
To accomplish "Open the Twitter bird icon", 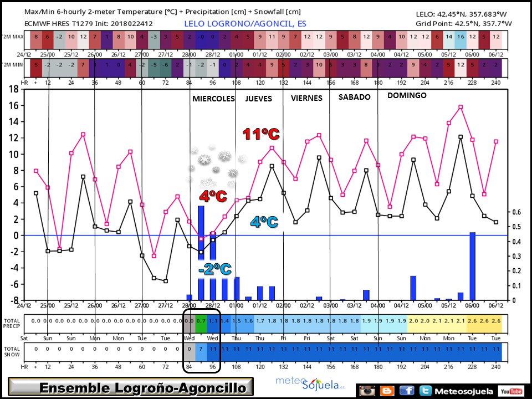I will (425, 391).
